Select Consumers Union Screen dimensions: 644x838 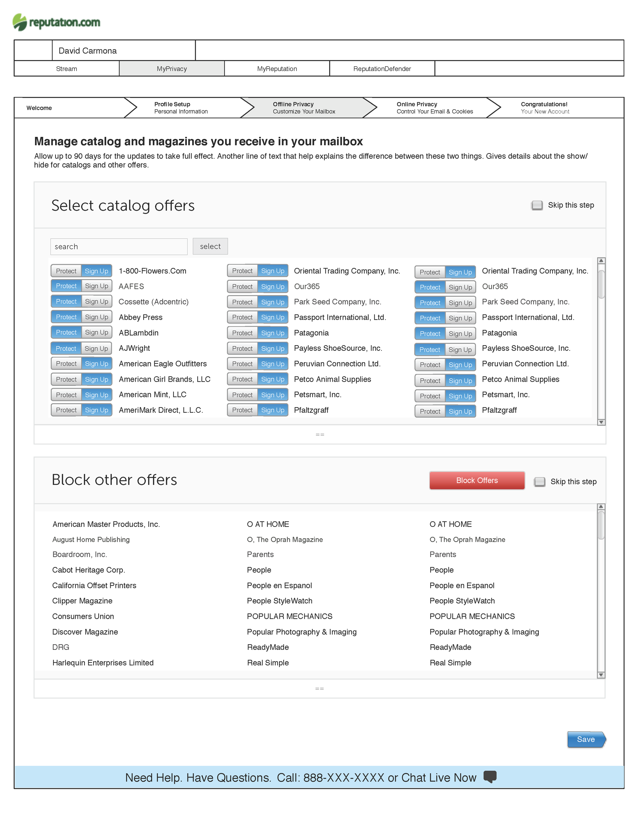83,616
